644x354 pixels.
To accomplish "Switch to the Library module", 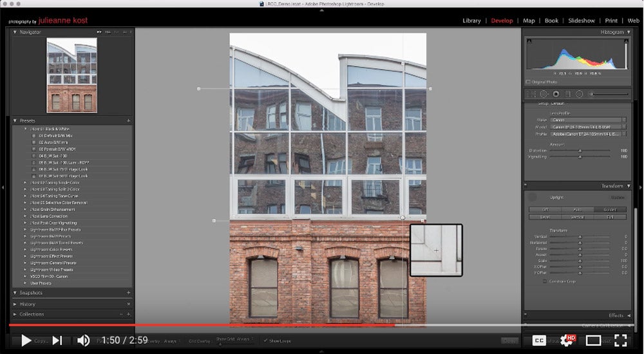I will [471, 21].
